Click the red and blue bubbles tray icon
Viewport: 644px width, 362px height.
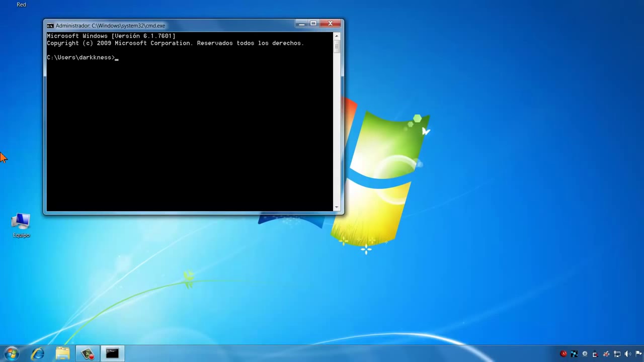606,353
